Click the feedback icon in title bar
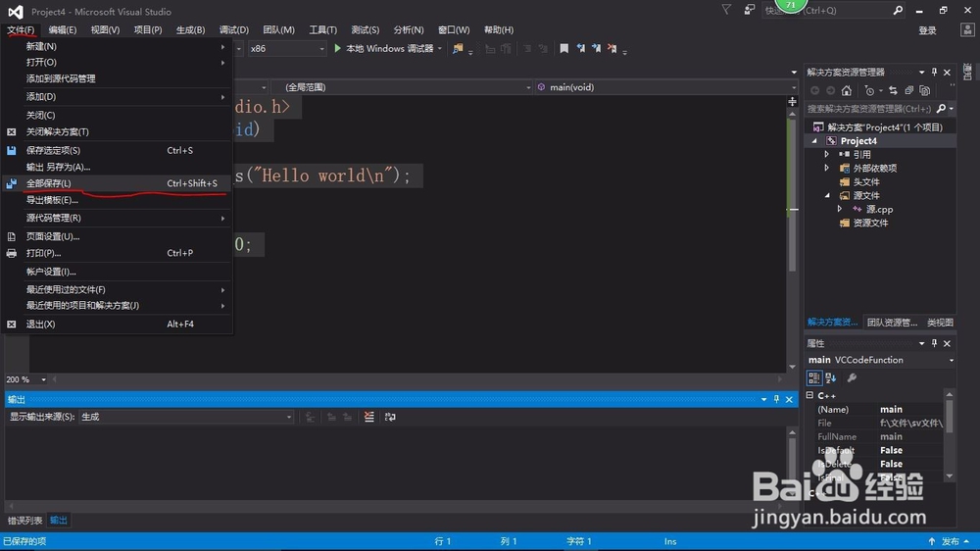Viewport: 980px width, 551px height. coord(750,10)
